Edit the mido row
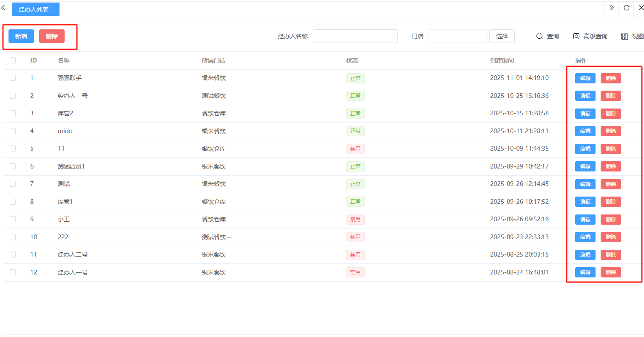The height and width of the screenshot is (337, 644). pos(585,131)
